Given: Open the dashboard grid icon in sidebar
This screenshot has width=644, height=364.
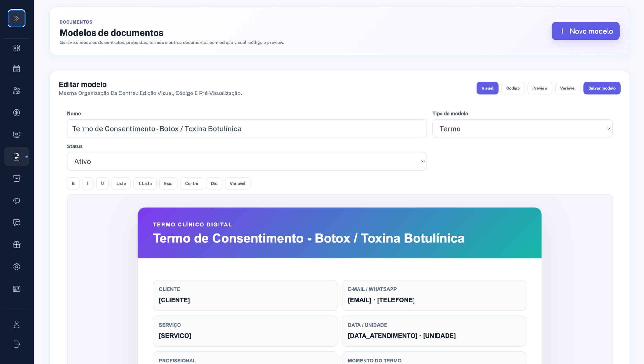Looking at the screenshot, I should [x=17, y=48].
